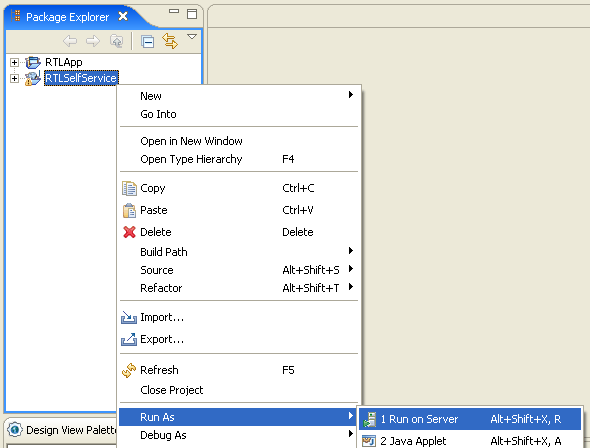The image size is (590, 448).
Task: Open the Source submenu
Action: pos(238,270)
